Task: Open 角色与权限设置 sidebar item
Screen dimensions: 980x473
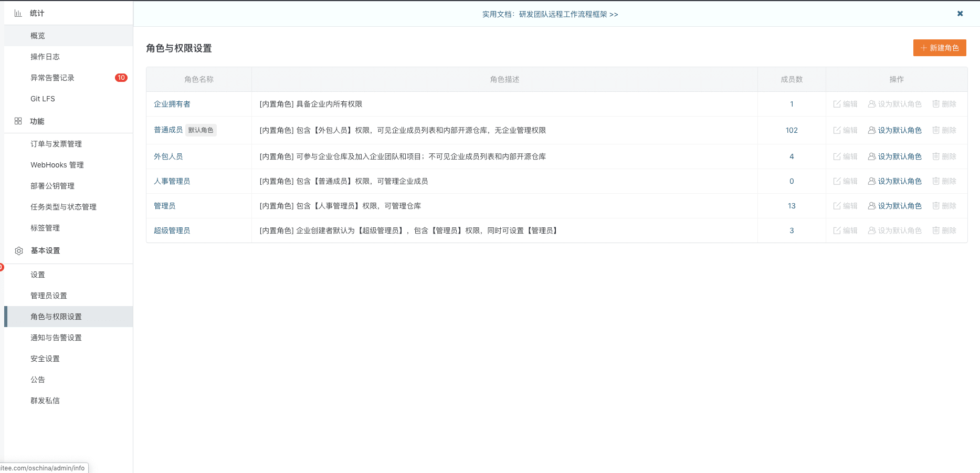Action: click(56, 317)
